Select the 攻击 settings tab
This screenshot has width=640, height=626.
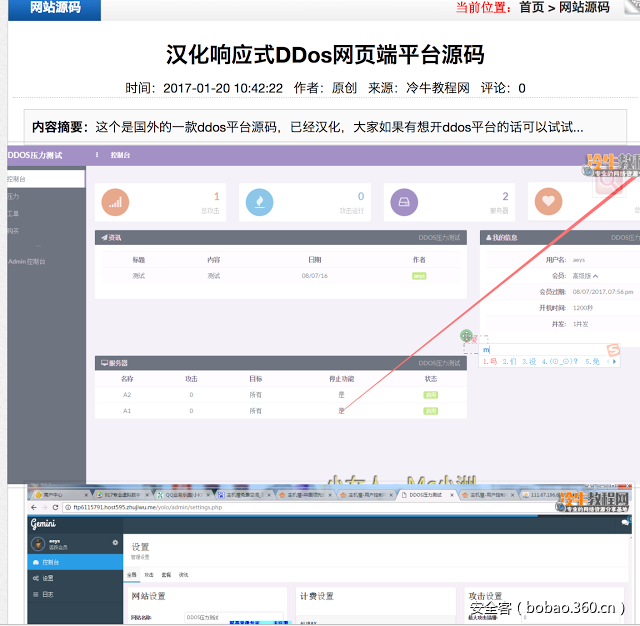(x=149, y=575)
